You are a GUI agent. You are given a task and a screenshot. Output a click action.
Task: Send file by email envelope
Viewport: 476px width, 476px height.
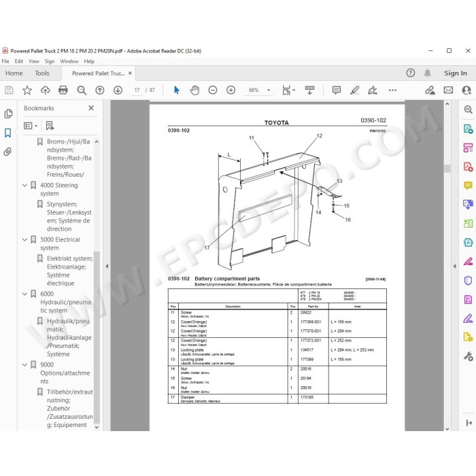448,90
